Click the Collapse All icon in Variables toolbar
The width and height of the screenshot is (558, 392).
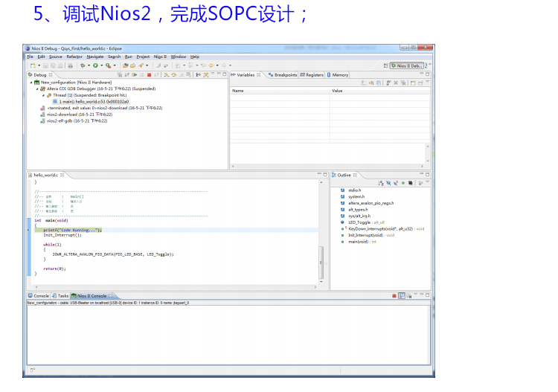click(x=379, y=83)
